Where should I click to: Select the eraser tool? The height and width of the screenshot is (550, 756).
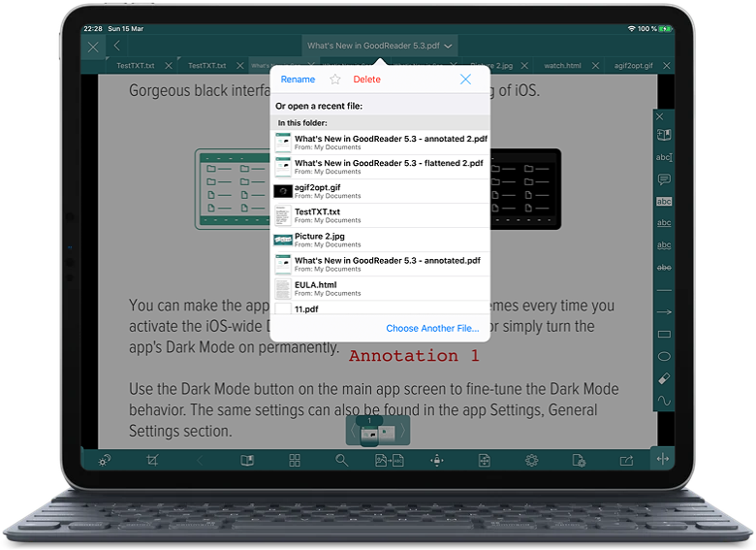664,378
